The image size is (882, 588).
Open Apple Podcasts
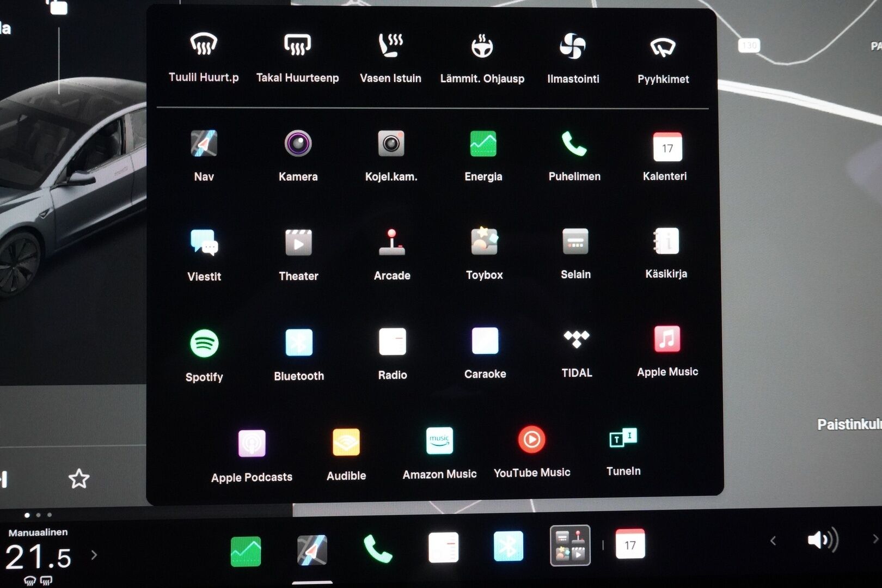252,456
